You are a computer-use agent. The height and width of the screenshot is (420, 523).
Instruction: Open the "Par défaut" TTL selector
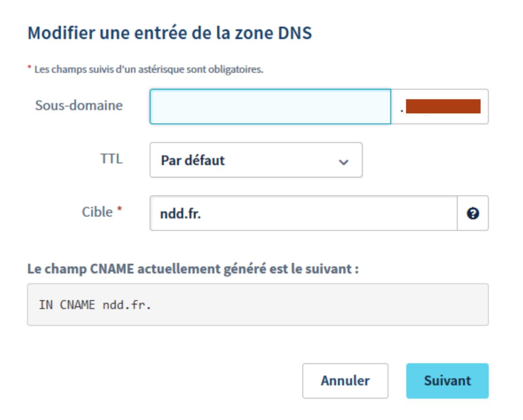[256, 160]
